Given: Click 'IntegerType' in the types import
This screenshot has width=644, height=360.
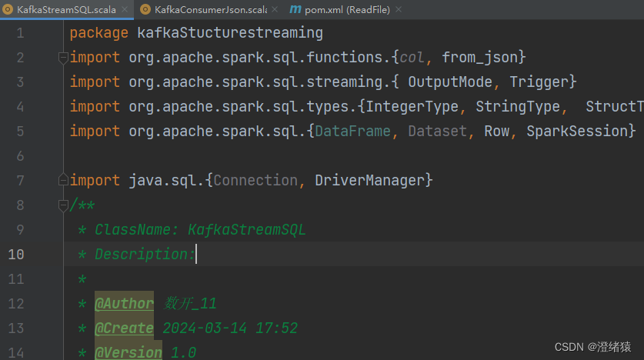Looking at the screenshot, I should (412, 107).
